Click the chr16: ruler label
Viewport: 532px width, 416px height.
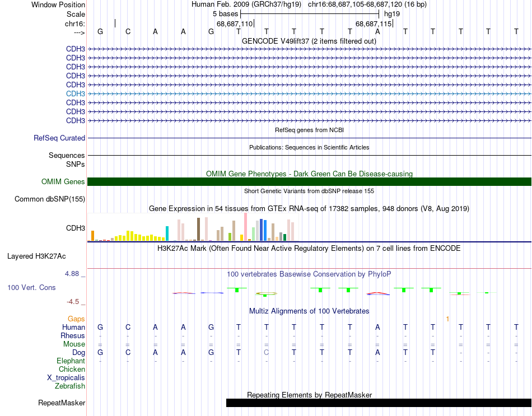75,24
